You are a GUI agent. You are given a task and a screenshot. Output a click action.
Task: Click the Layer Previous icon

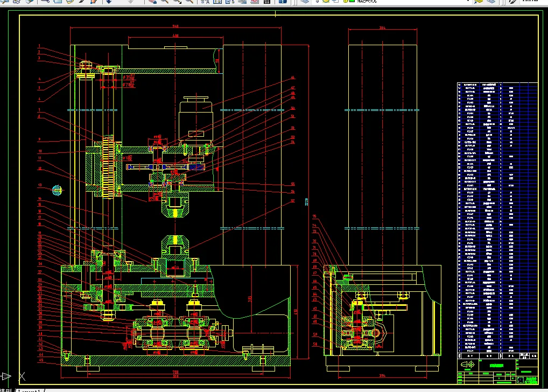tap(491, 2)
